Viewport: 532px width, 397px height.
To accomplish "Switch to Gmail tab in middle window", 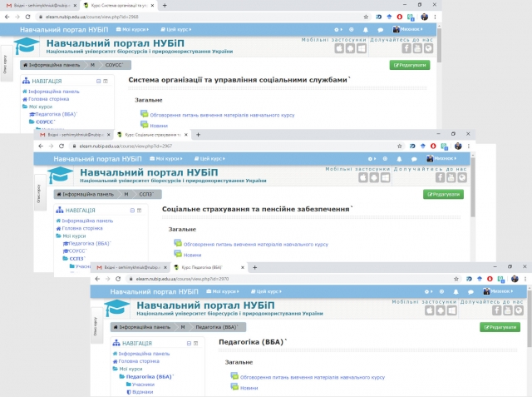I will tap(74, 135).
